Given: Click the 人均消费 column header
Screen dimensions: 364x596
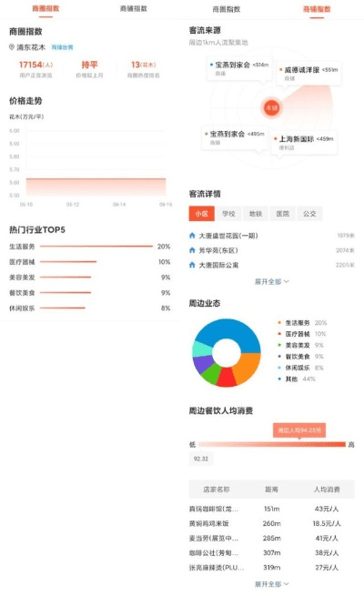Looking at the screenshot, I should pos(327,490).
